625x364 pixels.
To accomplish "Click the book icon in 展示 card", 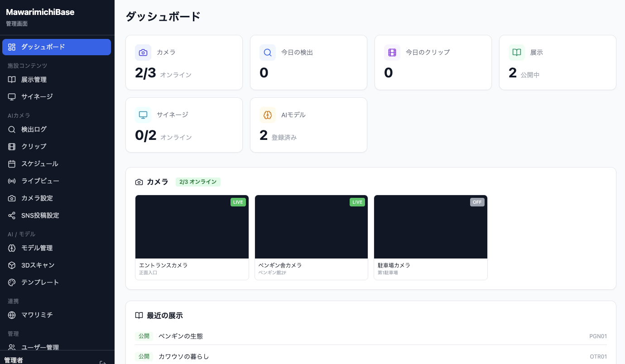I will [517, 53].
